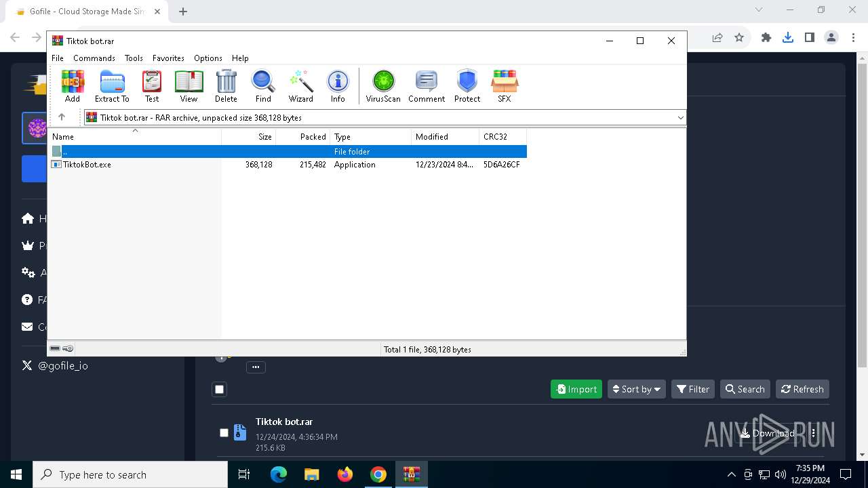The width and height of the screenshot is (868, 488).
Task: Sort by the Type column header
Action: (371, 137)
